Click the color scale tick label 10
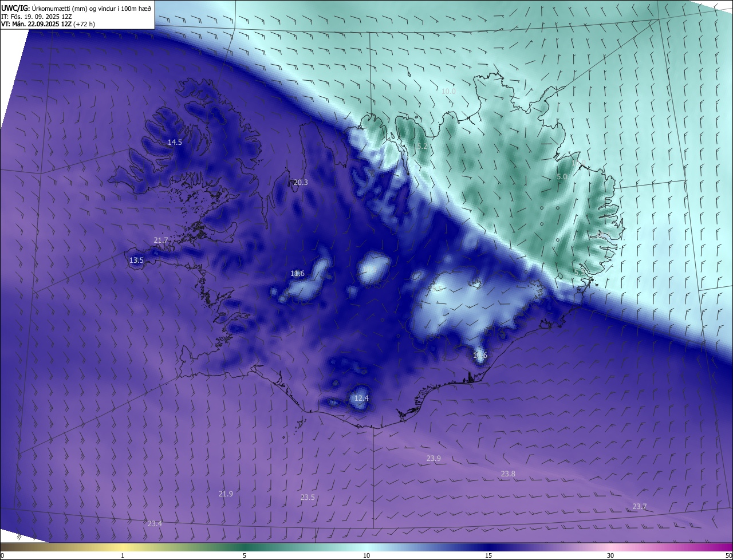This screenshot has width=733, height=560. click(x=366, y=555)
